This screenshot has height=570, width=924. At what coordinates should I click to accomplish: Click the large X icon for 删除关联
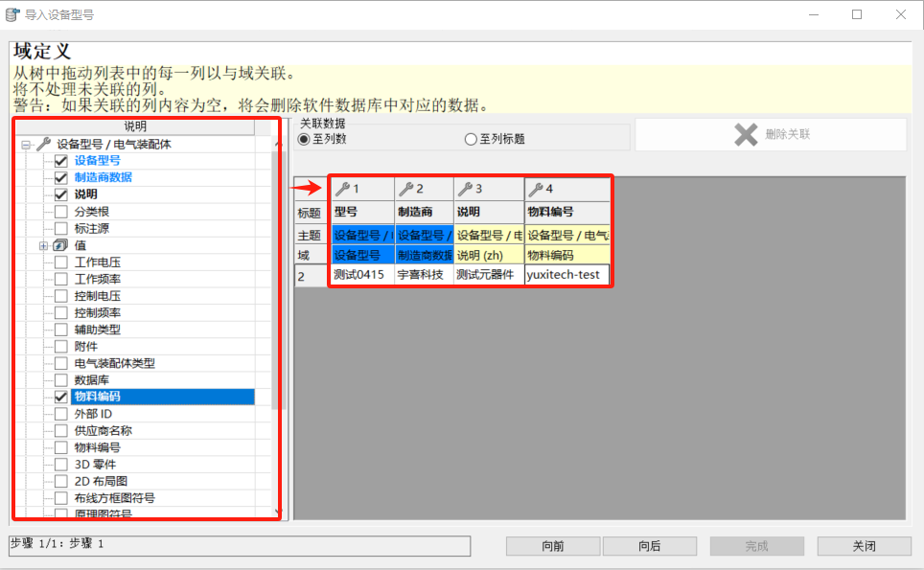coord(746,133)
